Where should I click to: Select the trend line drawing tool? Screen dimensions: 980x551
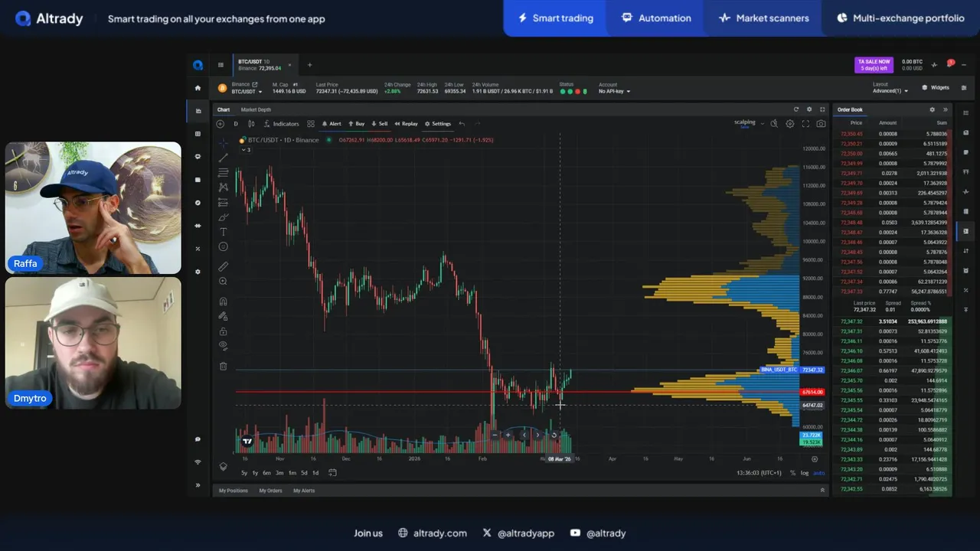click(223, 158)
